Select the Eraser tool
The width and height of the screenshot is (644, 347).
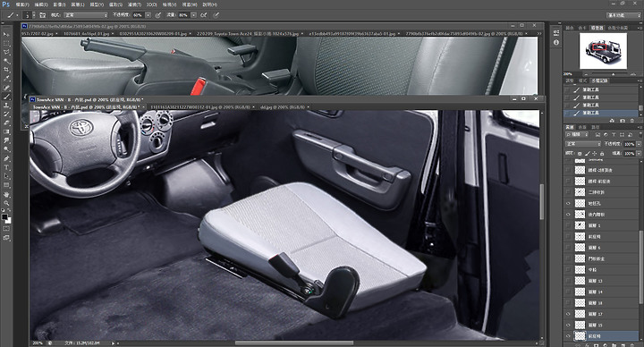[6, 123]
